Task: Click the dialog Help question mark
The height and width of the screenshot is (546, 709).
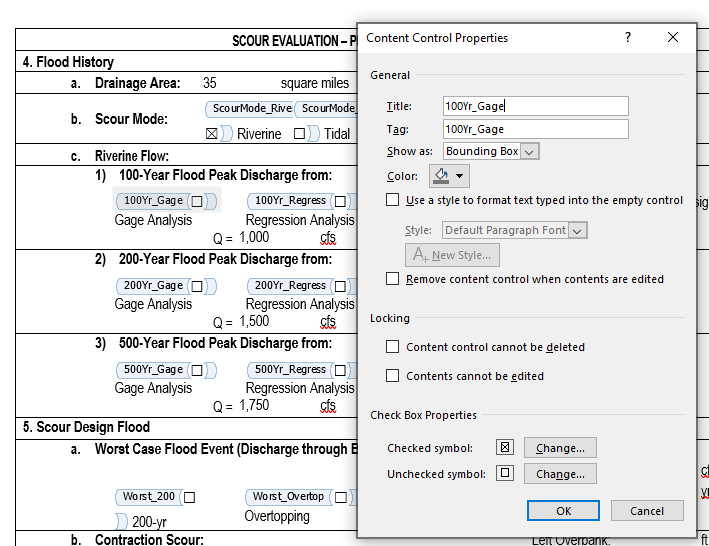Action: 628,38
